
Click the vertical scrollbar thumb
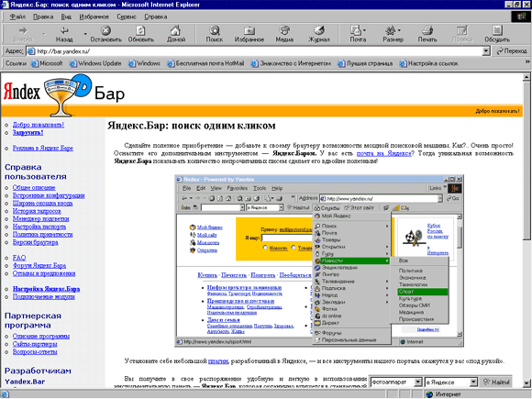(x=526, y=161)
